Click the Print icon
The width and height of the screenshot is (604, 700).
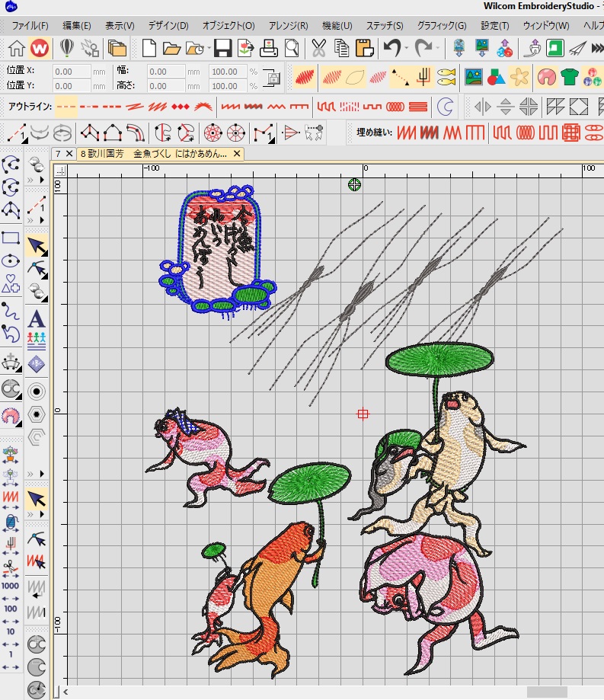(x=268, y=48)
